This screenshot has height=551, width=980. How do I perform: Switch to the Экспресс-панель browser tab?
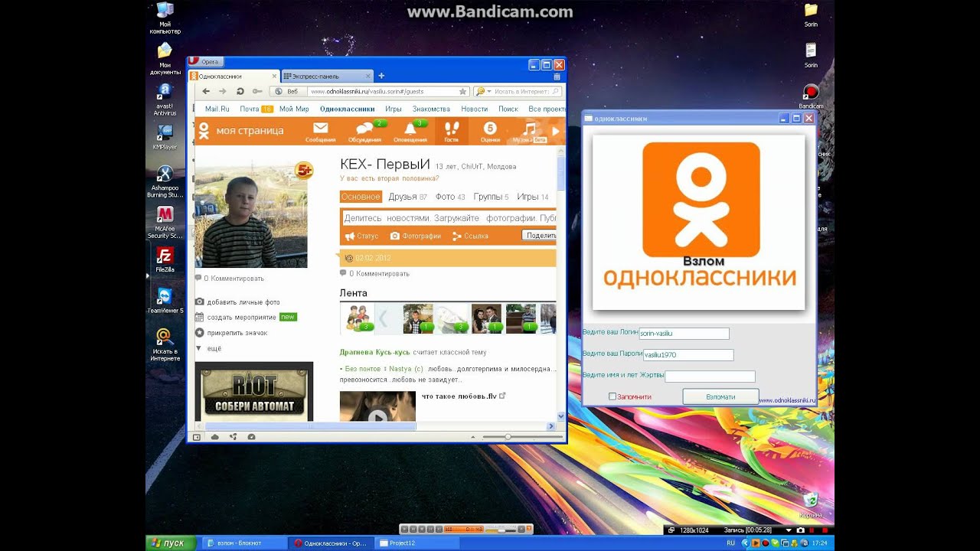[x=326, y=76]
